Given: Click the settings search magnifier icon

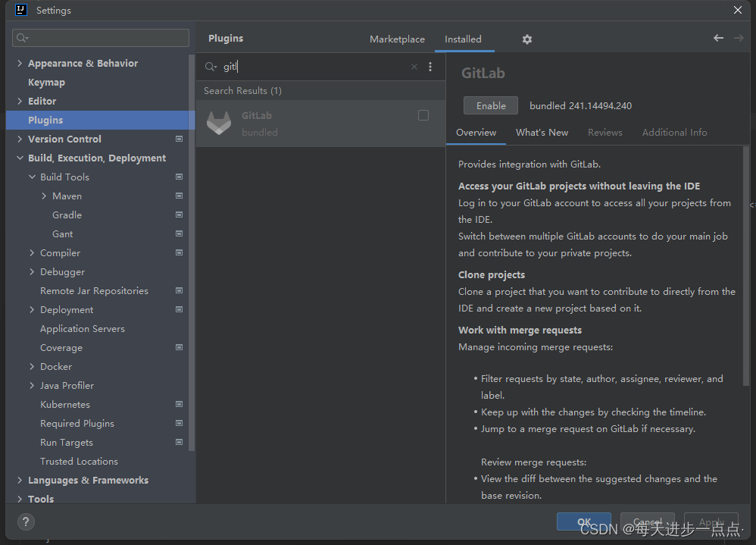Looking at the screenshot, I should pyautogui.click(x=22, y=38).
